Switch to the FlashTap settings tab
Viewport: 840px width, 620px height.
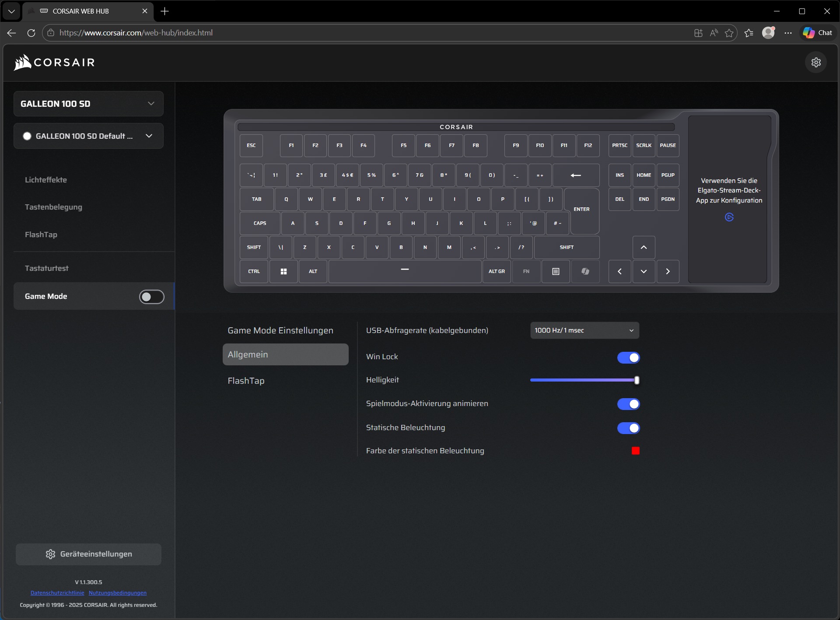(x=246, y=381)
